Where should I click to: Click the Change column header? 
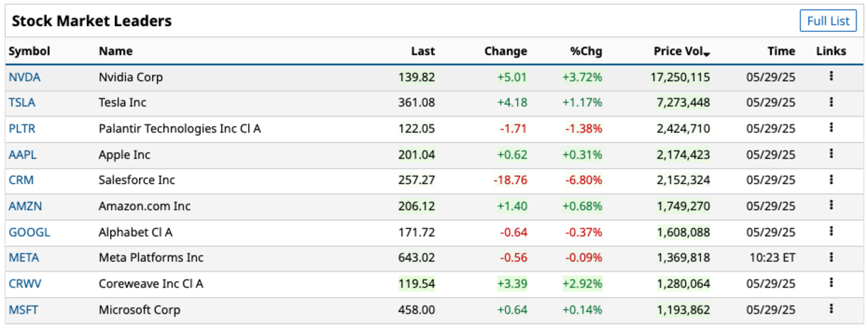coord(506,51)
